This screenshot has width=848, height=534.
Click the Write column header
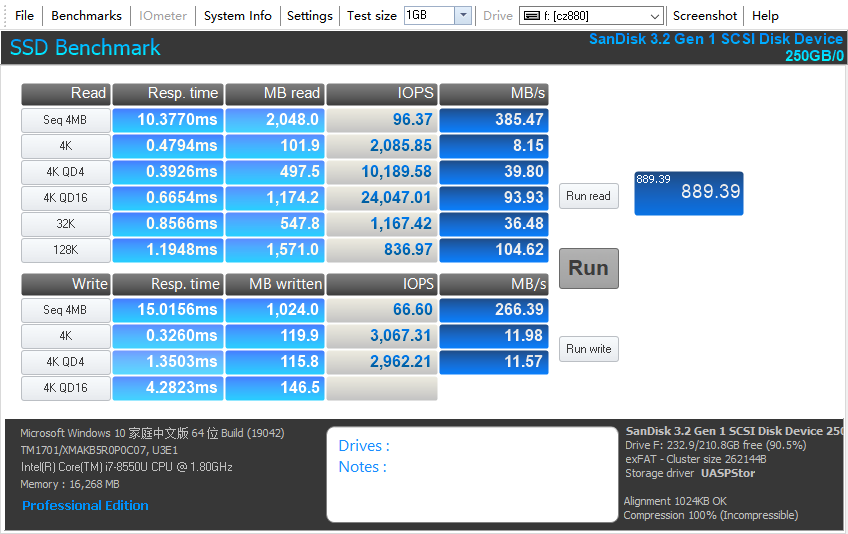point(66,284)
